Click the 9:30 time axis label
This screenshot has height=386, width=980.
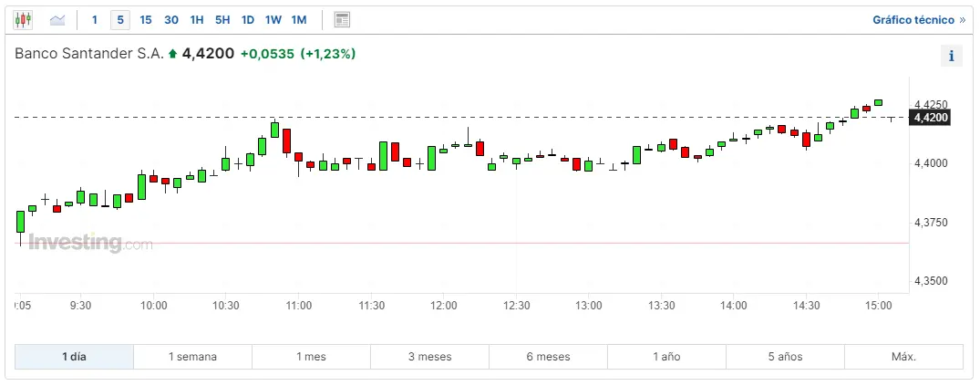point(80,306)
